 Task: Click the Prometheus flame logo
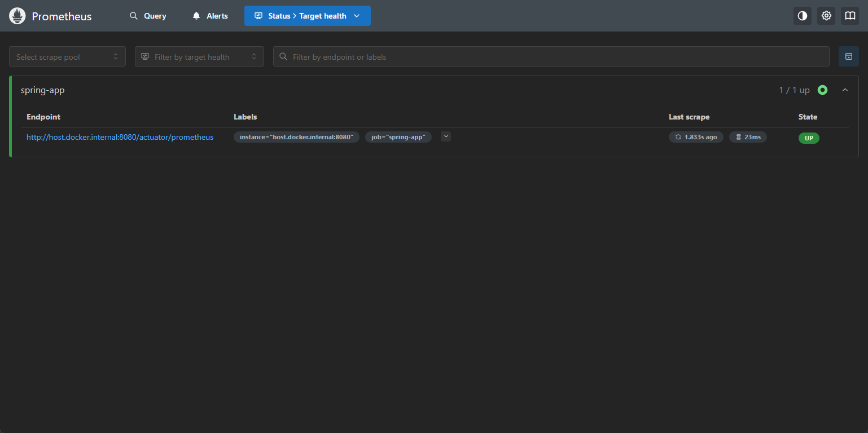pos(17,16)
